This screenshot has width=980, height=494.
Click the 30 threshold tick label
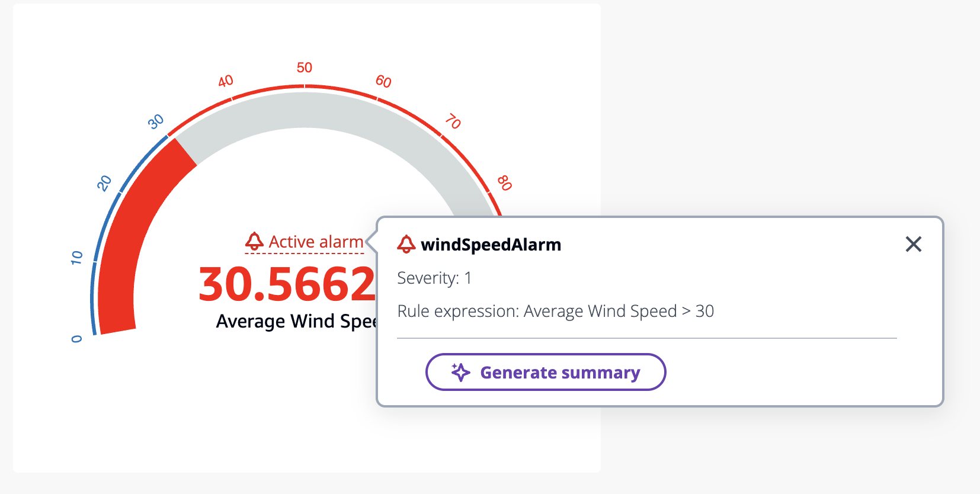[156, 121]
